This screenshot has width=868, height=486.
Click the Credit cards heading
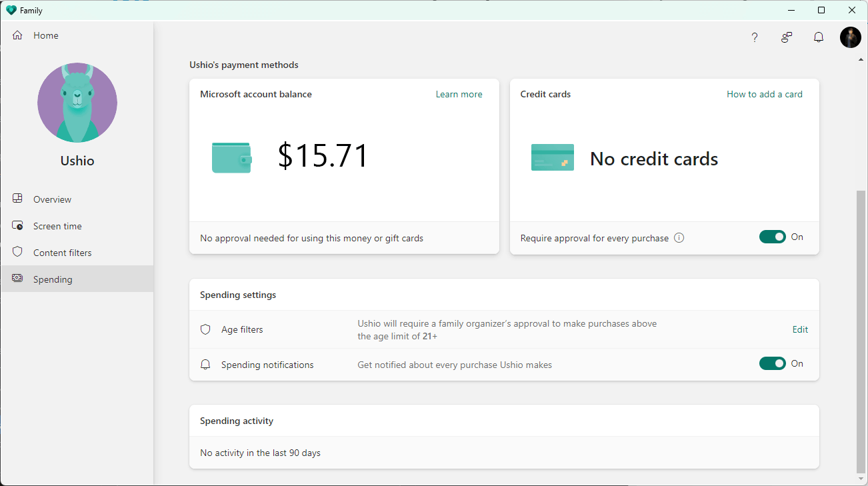tap(545, 94)
